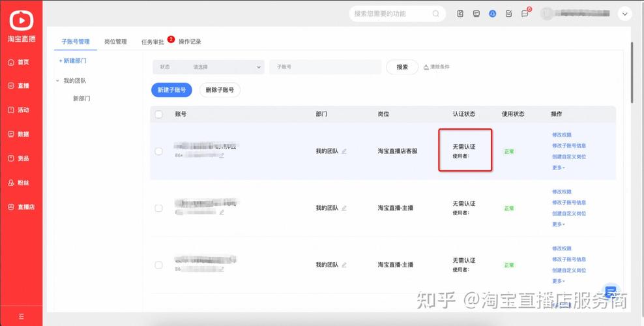Viewport: 644px width, 326px height.
Task: Open the 直播 sidebar section
Action: (19, 86)
